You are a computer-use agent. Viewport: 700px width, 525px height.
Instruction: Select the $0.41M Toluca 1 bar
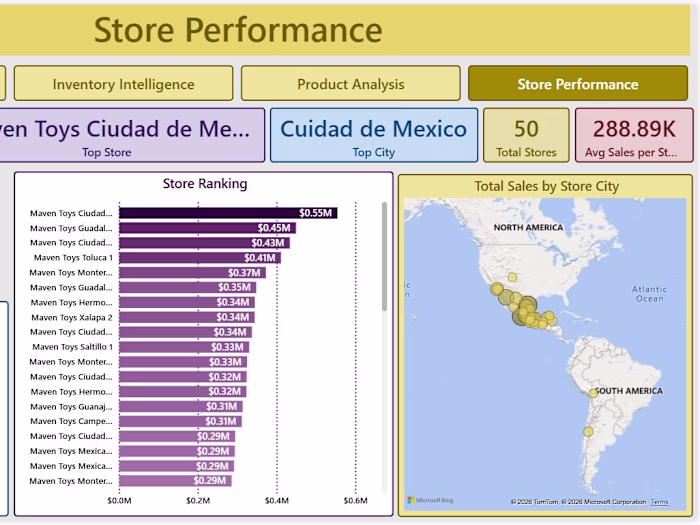point(200,258)
